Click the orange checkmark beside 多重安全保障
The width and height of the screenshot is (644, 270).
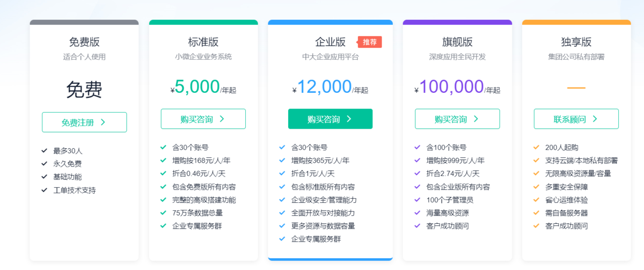click(x=536, y=187)
